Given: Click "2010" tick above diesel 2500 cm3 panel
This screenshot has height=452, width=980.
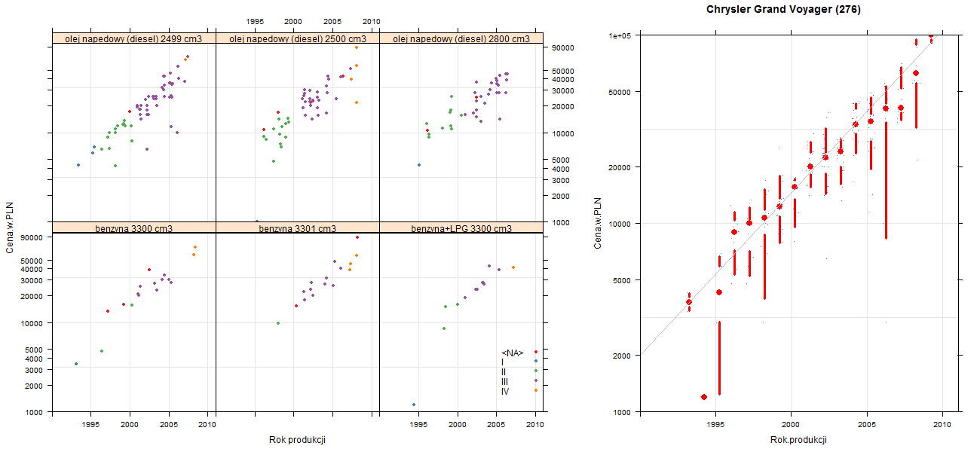Looking at the screenshot, I should (x=372, y=22).
